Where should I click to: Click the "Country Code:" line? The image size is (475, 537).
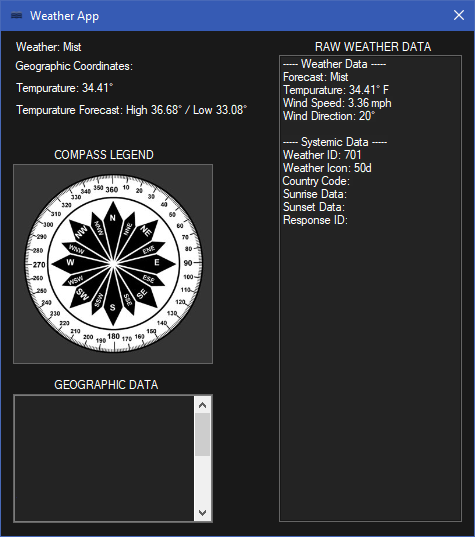[316, 181]
